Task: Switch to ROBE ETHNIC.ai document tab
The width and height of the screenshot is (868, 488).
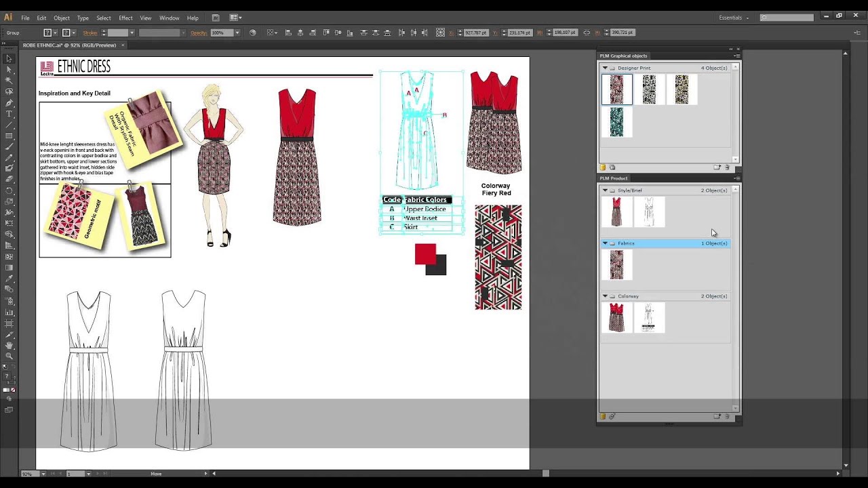Action: click(x=69, y=45)
